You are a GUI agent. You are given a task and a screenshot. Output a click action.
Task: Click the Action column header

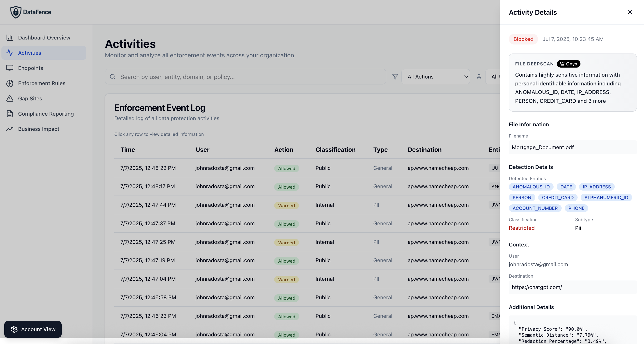283,149
